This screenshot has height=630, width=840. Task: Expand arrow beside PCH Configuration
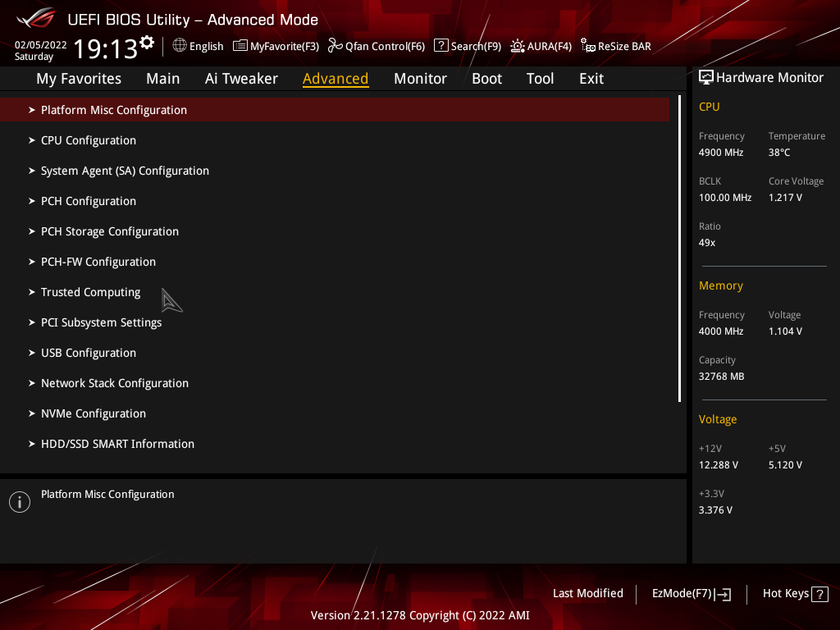point(32,201)
